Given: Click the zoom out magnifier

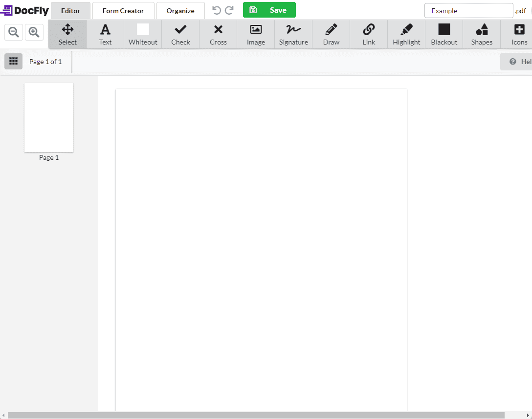Looking at the screenshot, I should click(14, 32).
